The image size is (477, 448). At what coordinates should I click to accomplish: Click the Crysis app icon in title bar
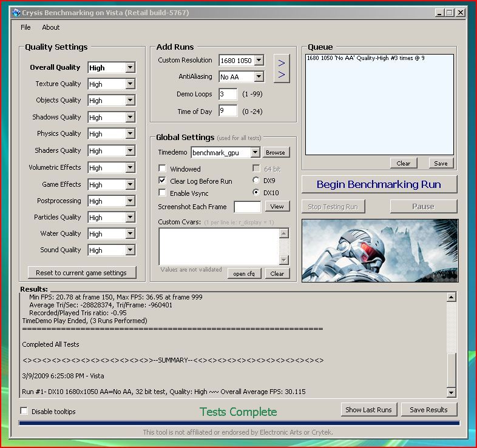16,13
